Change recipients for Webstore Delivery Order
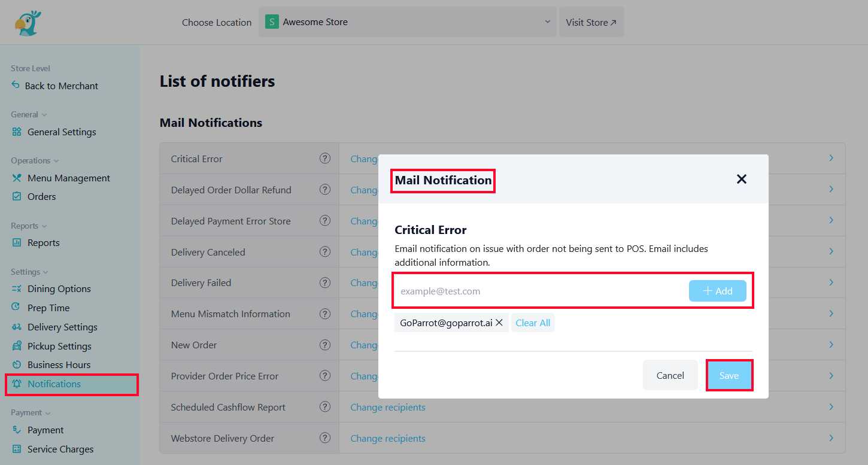868x465 pixels. pyautogui.click(x=388, y=438)
